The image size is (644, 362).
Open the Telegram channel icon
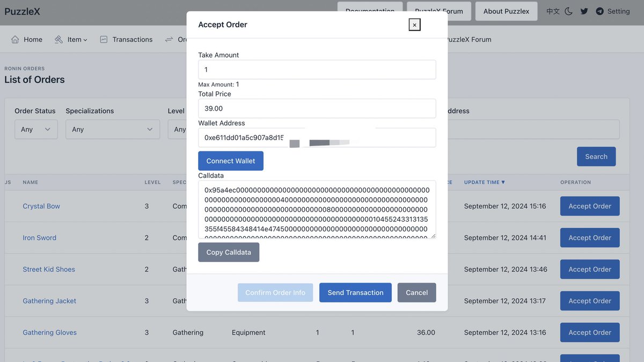599,11
